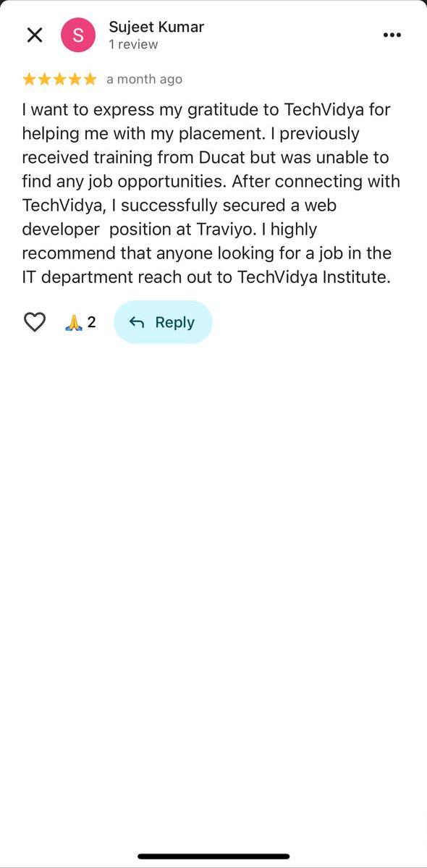
Task: Open reviewer name Sujeet Kumar
Action: point(156,27)
